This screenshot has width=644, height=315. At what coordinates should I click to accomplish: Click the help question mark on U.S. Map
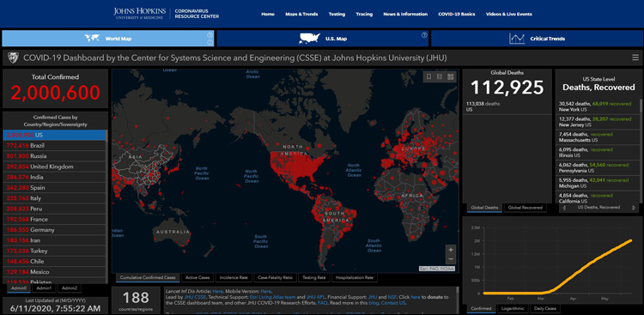[424, 35]
